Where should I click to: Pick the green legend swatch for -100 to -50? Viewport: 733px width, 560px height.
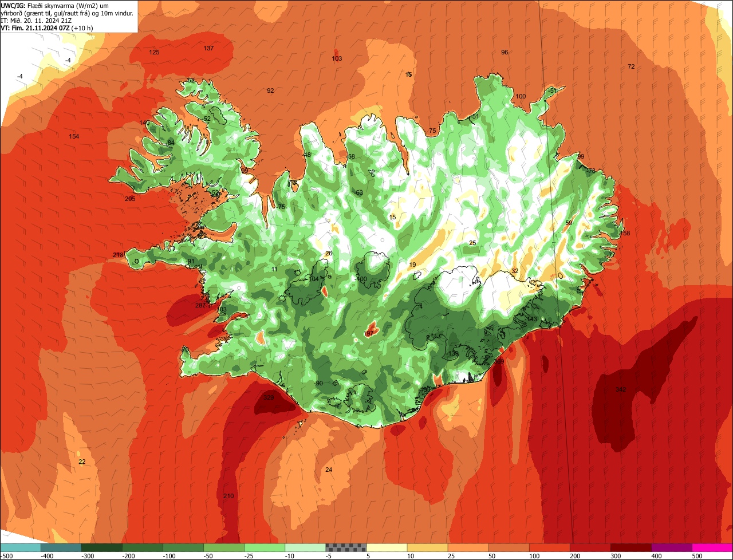click(183, 547)
